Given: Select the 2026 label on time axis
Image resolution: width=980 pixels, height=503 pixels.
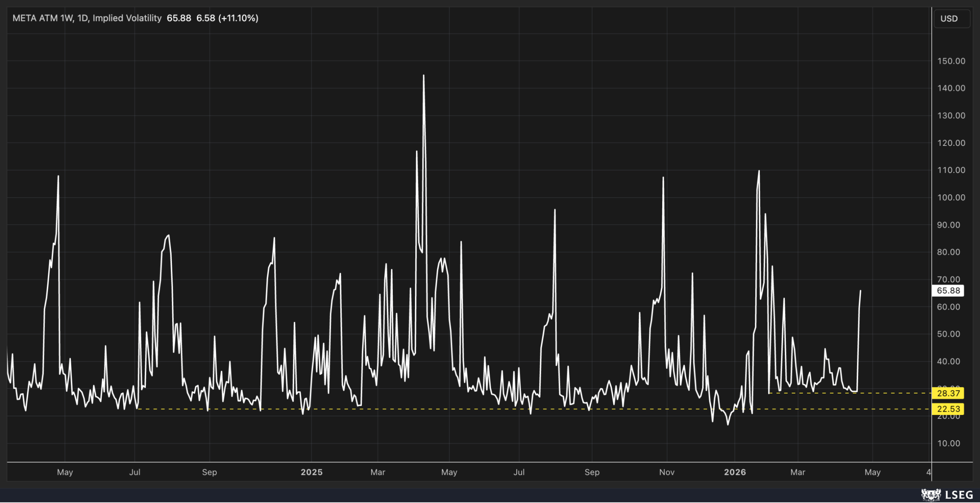Looking at the screenshot, I should 735,472.
